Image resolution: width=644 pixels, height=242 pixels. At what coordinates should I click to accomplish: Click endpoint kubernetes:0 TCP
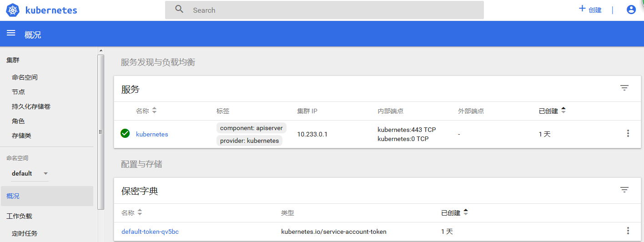(x=403, y=139)
